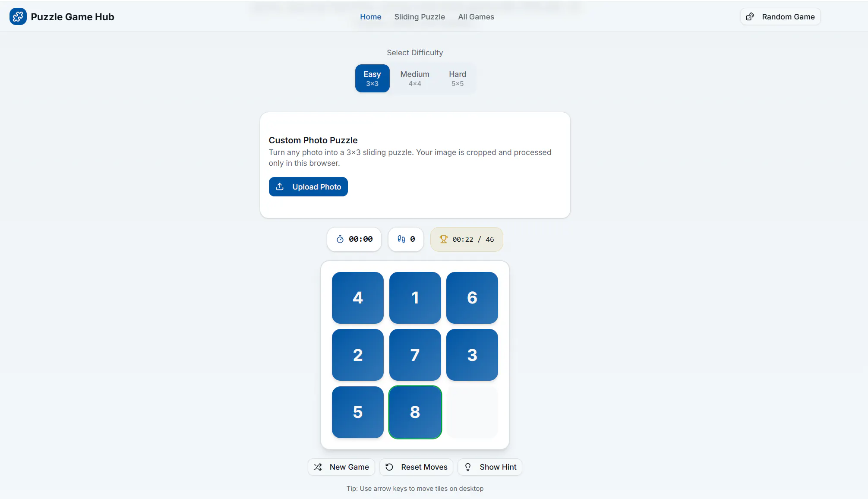Open the Home nav link
Screen dimensions: 868x499
tap(371, 16)
